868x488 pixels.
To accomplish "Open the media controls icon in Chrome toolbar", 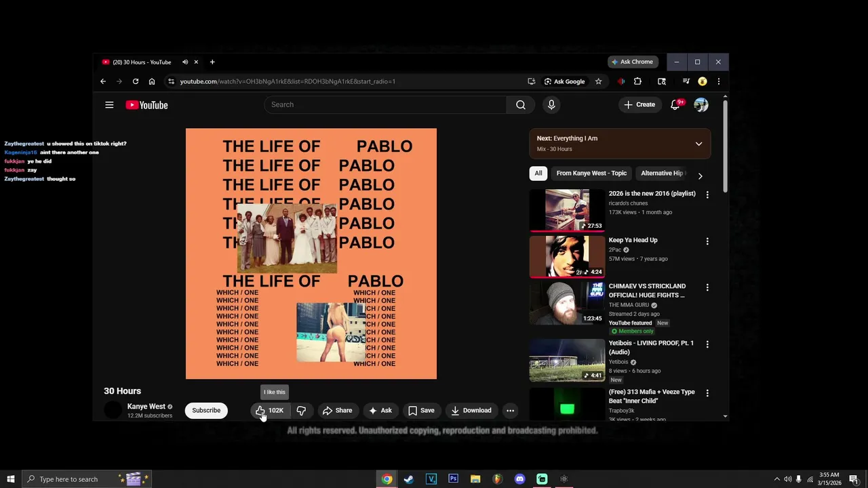I will 686,81.
